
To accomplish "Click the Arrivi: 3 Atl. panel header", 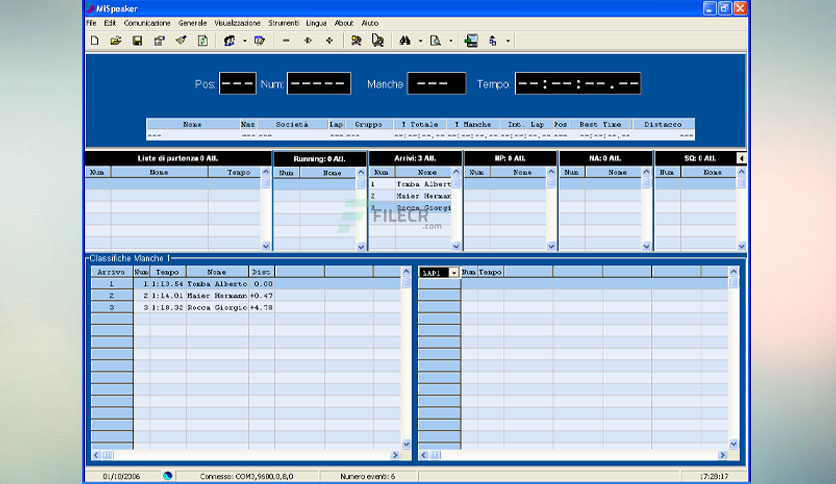I will click(415, 158).
